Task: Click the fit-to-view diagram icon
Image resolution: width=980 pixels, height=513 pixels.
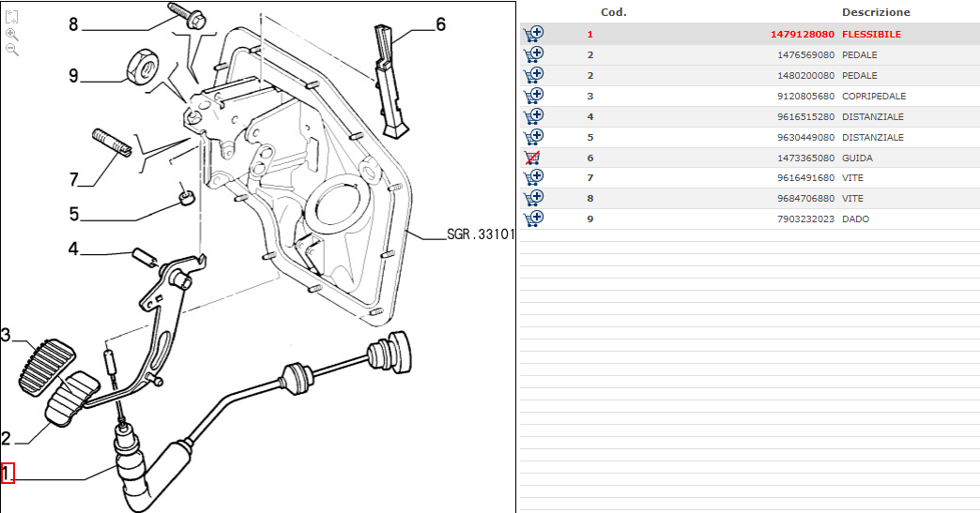Action: 12,17
